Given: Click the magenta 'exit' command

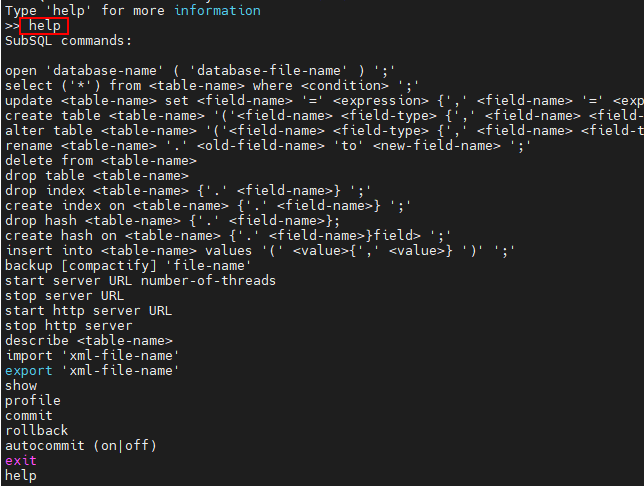Looking at the screenshot, I should click(21, 461).
